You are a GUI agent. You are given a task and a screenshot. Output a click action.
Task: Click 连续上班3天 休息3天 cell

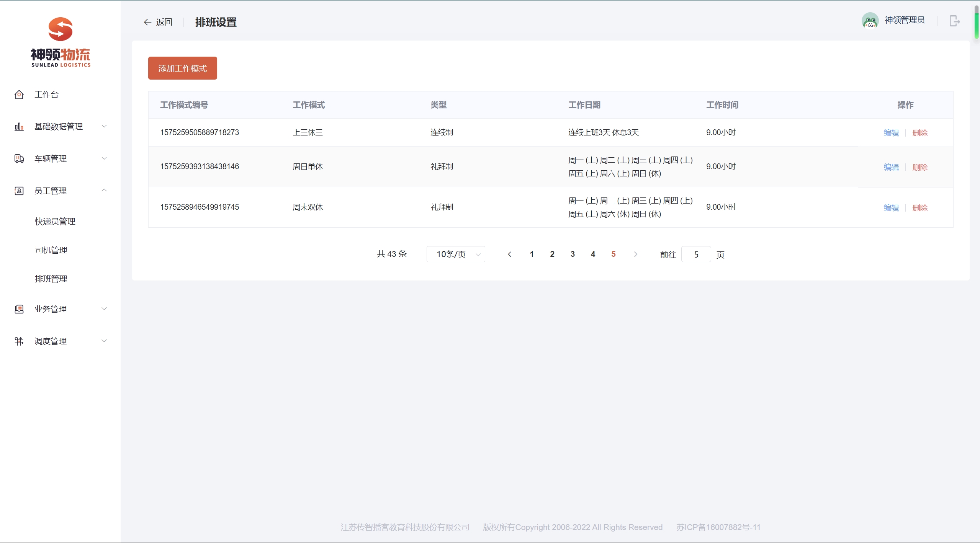[x=604, y=132]
